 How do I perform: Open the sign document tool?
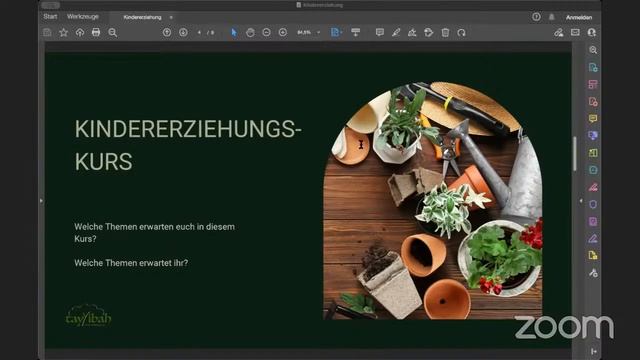412,32
